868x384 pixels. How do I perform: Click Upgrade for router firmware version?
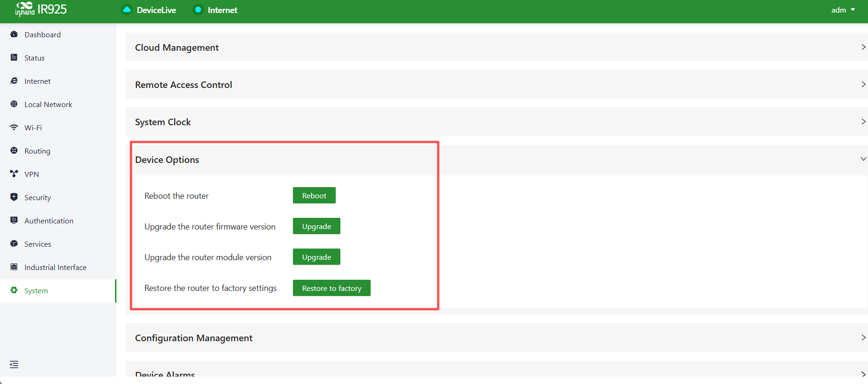[x=317, y=226]
